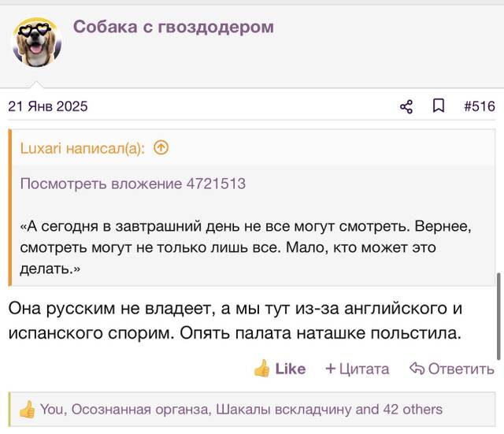Click the plus icon beside Цитата
The height and width of the screenshot is (434, 504).
coord(331,369)
